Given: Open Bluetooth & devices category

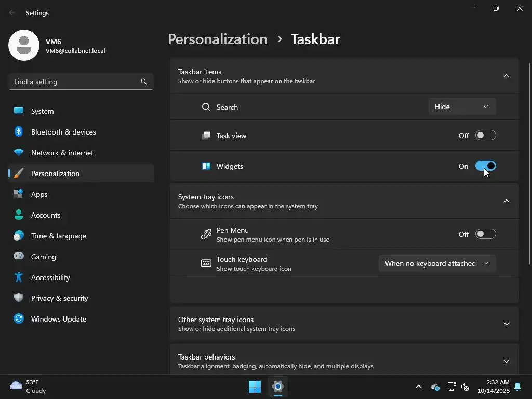Looking at the screenshot, I should click(x=81, y=131).
